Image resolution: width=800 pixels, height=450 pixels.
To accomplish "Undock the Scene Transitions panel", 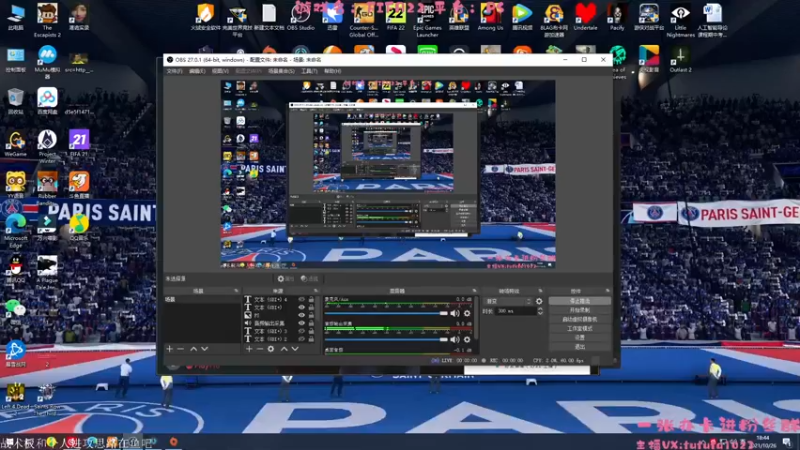I will tap(540, 291).
